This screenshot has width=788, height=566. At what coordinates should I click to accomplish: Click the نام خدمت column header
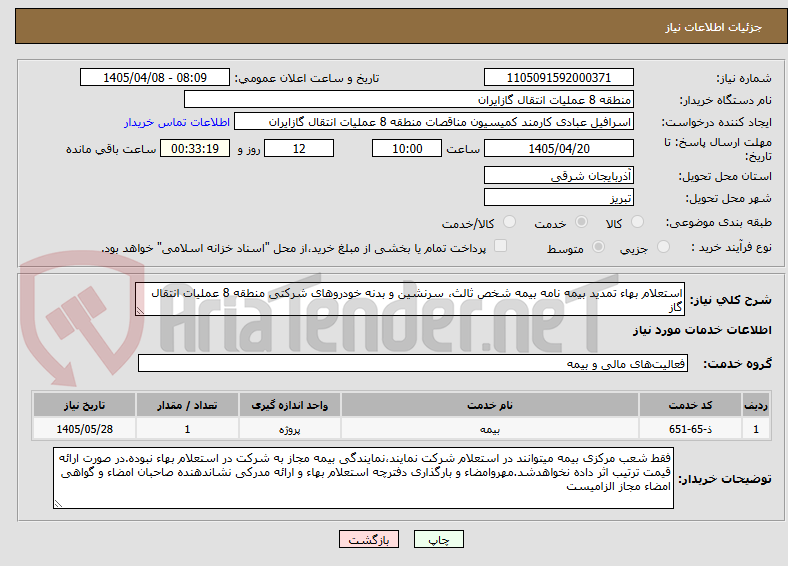click(489, 405)
